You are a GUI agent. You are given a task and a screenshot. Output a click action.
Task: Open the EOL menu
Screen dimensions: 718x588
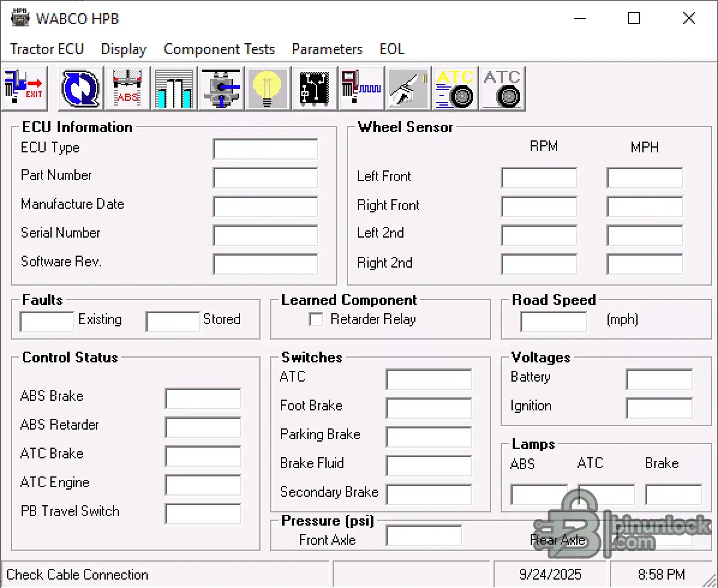(x=391, y=49)
